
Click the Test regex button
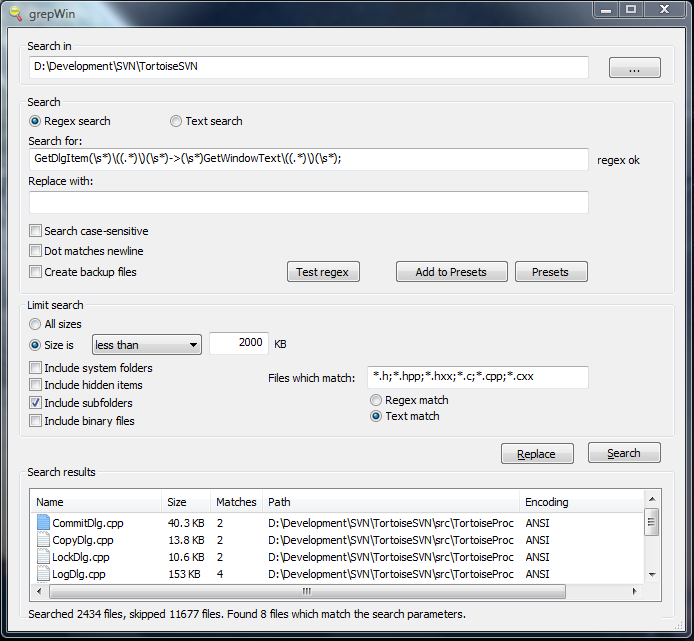click(x=323, y=272)
